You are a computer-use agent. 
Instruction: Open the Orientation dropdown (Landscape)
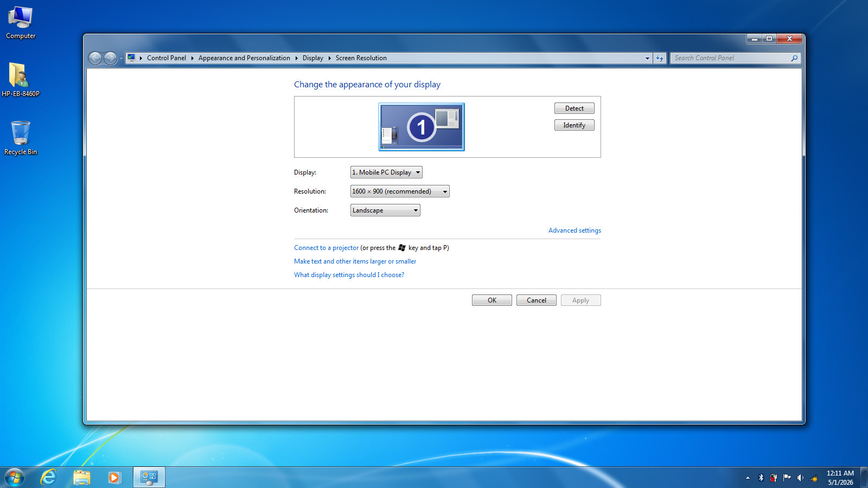[x=385, y=210]
